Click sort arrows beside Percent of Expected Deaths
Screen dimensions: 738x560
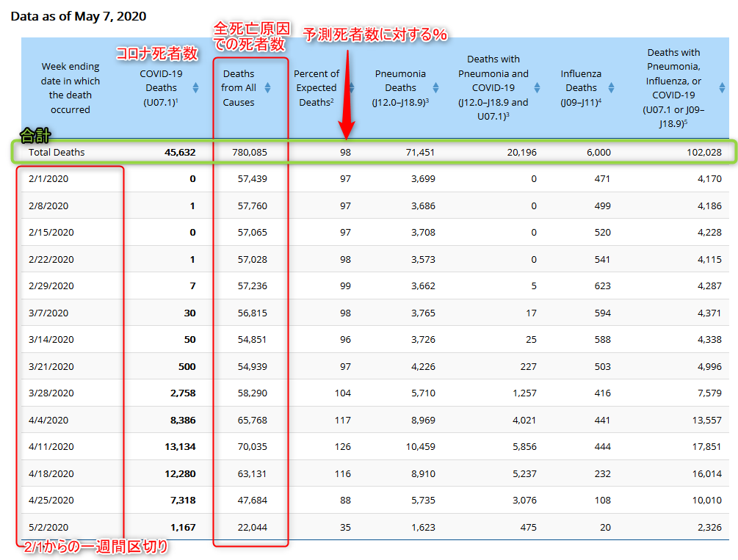pyautogui.click(x=351, y=88)
